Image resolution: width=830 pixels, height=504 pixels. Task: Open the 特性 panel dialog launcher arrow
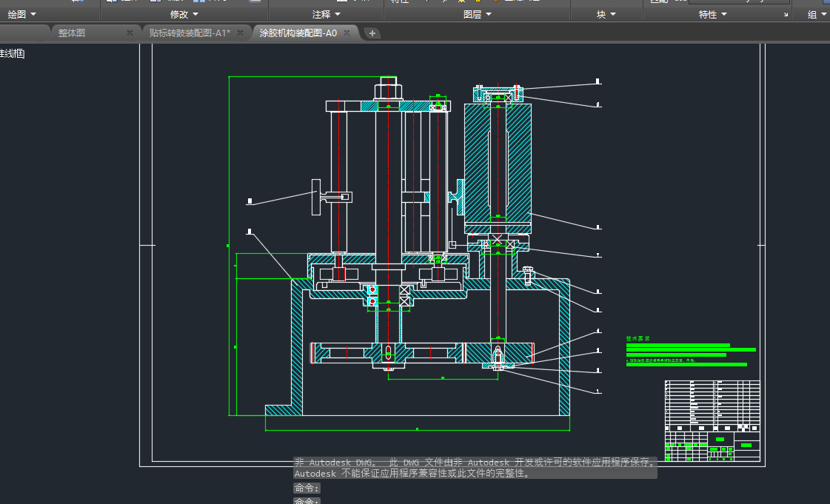pos(786,15)
